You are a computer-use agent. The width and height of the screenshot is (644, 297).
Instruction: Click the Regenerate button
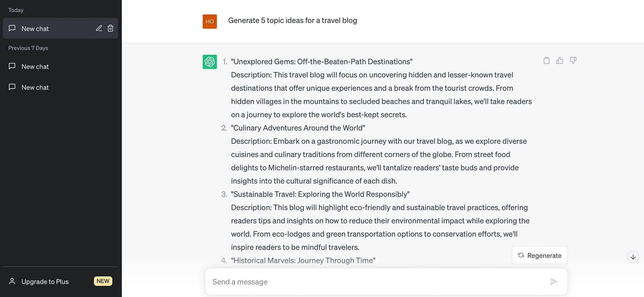540,255
